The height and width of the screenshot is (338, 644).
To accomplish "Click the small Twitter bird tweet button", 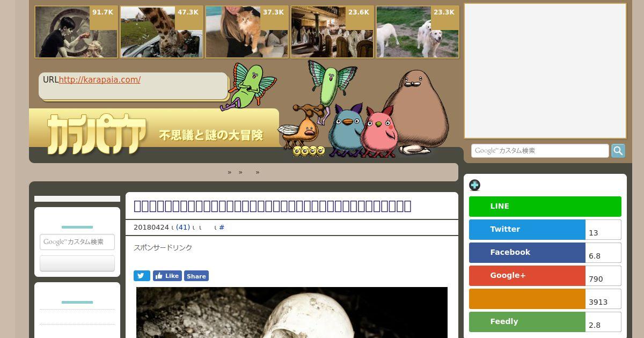I will (x=142, y=276).
